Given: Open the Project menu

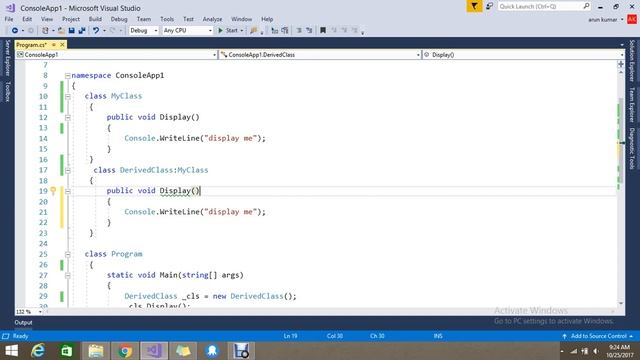Looking at the screenshot, I should point(71,19).
